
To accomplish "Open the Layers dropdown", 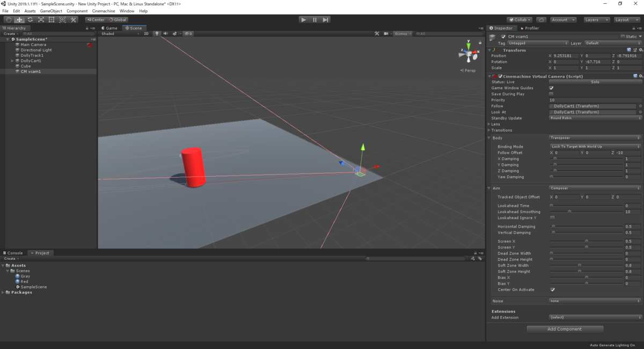I will [x=596, y=20].
